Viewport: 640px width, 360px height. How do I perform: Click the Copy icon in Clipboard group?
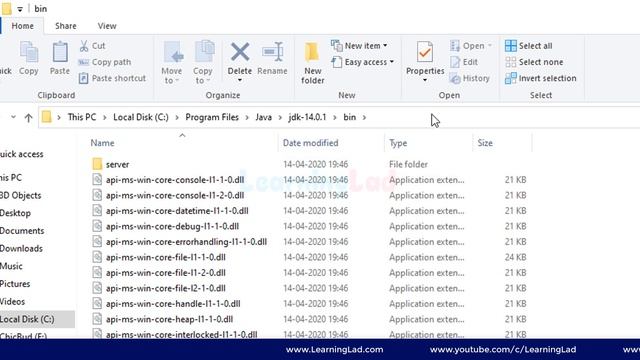click(29, 53)
